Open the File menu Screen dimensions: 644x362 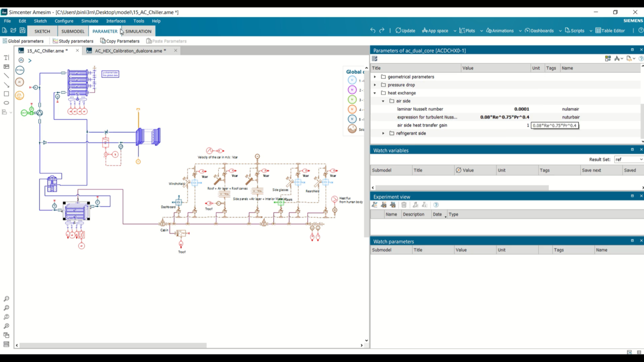pos(7,21)
